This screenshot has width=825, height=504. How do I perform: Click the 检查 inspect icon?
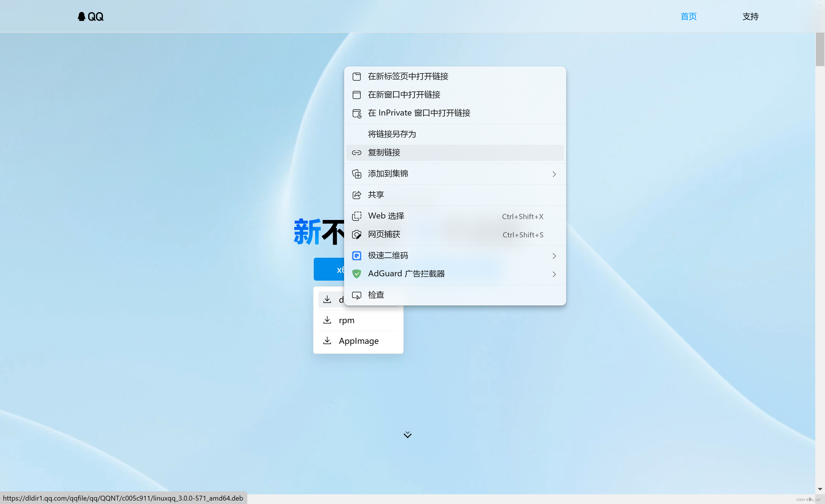click(357, 295)
